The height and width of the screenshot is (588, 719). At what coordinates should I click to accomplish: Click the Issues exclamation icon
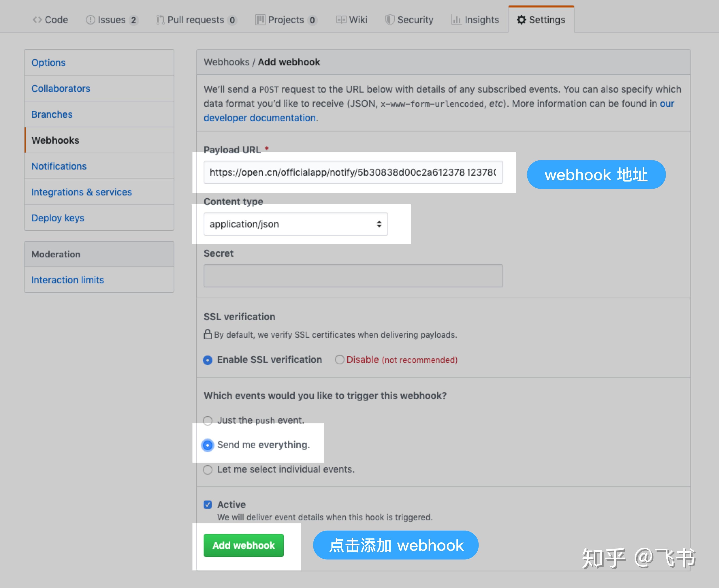point(90,20)
